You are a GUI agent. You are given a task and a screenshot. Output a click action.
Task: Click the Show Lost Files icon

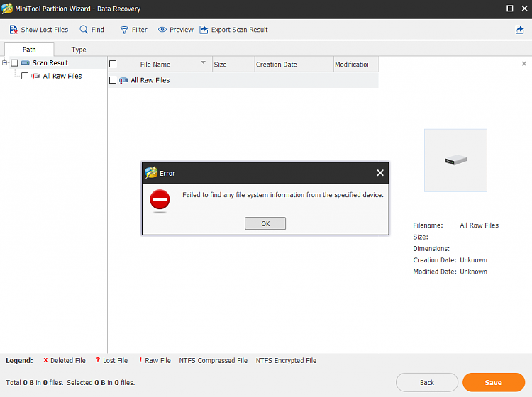tap(13, 30)
